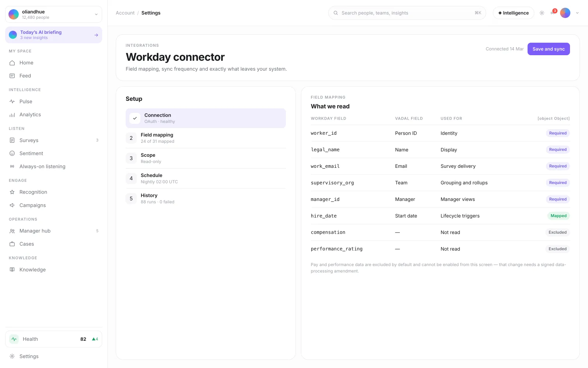588x368 pixels.
Task: Click the legal_name field cell
Action: (325, 150)
